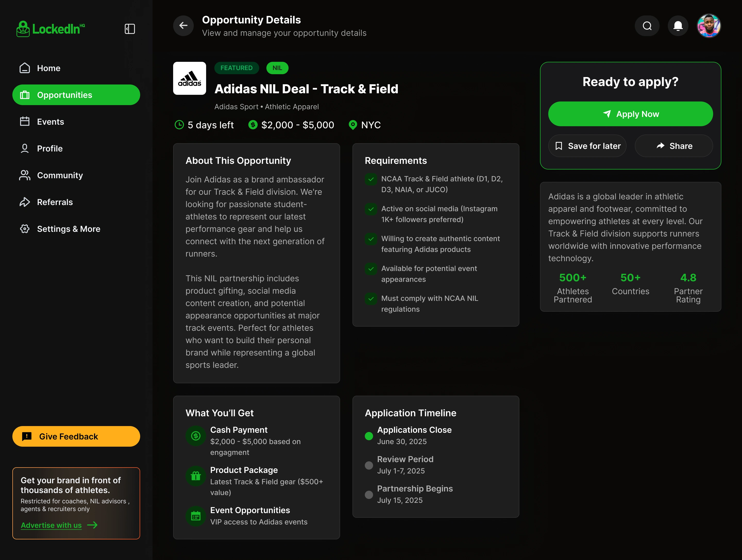
Task: Click the Product Package gift icon
Action: [196, 476]
